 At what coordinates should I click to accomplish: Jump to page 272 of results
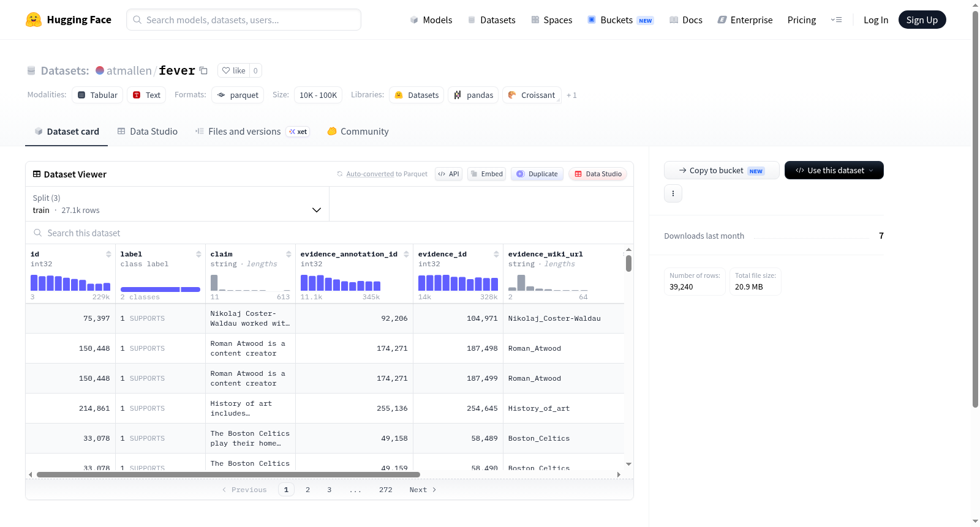(x=385, y=490)
